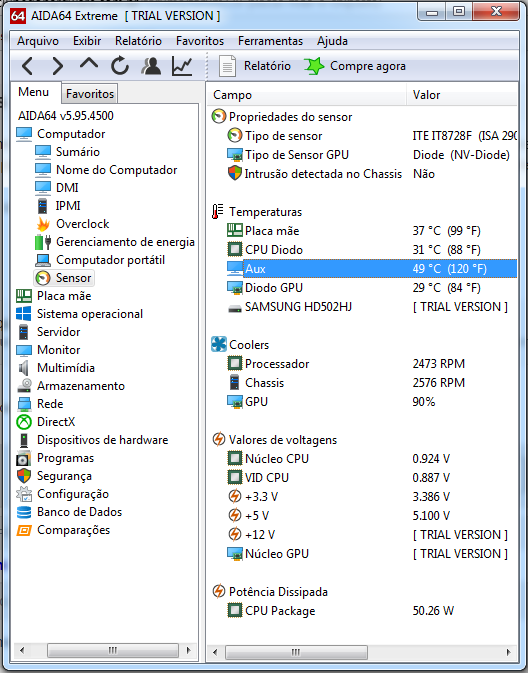
Task: Click the Segurança shield icon
Action: tap(24, 476)
